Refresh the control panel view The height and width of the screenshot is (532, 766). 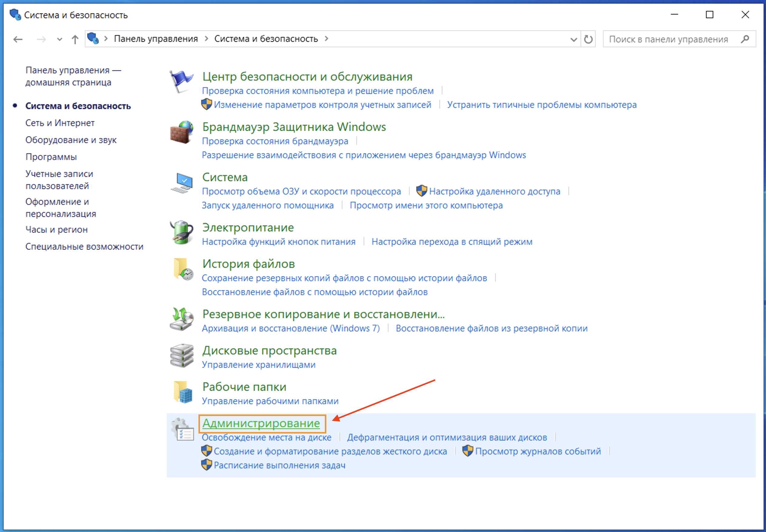coord(588,39)
